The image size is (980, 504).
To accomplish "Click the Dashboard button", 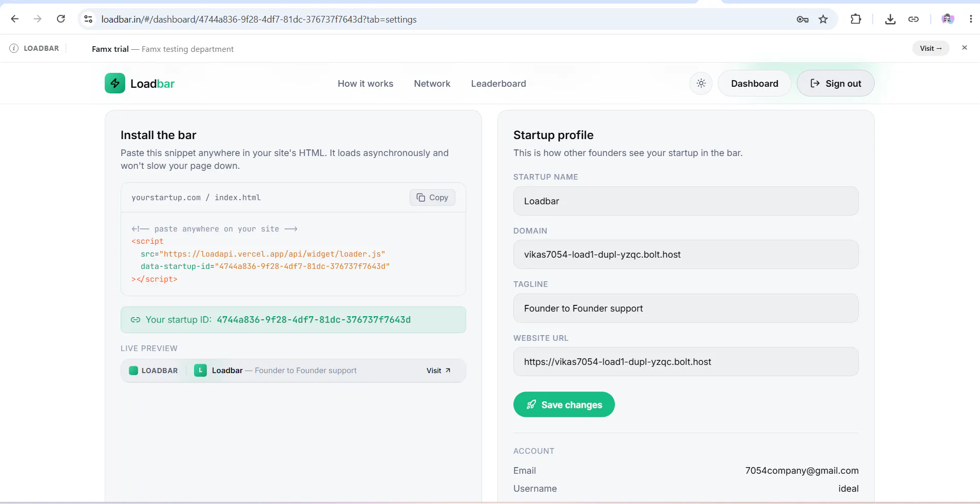I will (755, 83).
